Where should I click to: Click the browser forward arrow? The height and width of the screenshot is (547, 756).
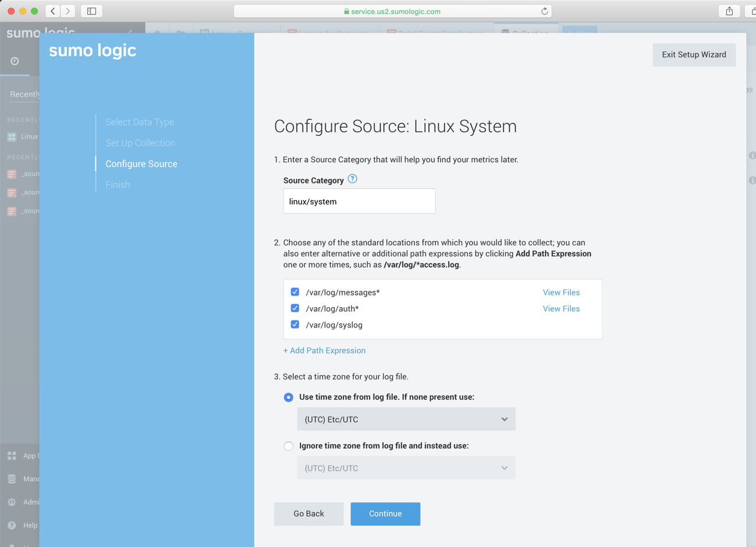coord(68,11)
